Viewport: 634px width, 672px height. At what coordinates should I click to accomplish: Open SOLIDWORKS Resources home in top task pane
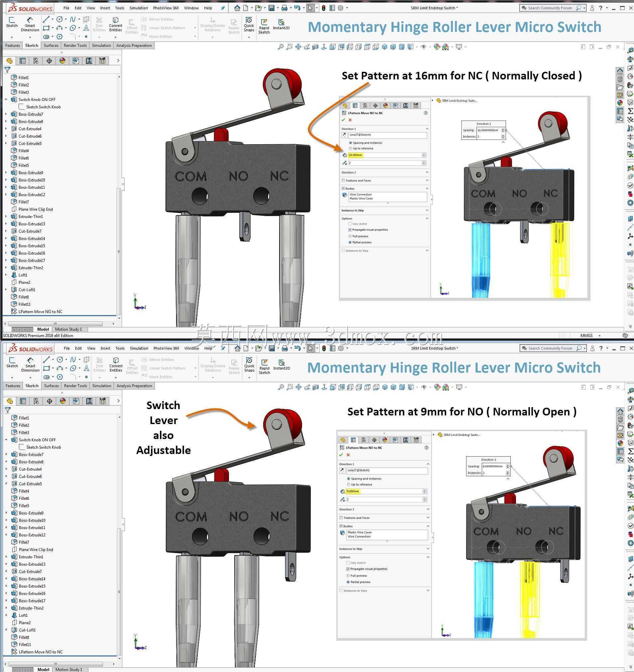tap(620, 71)
